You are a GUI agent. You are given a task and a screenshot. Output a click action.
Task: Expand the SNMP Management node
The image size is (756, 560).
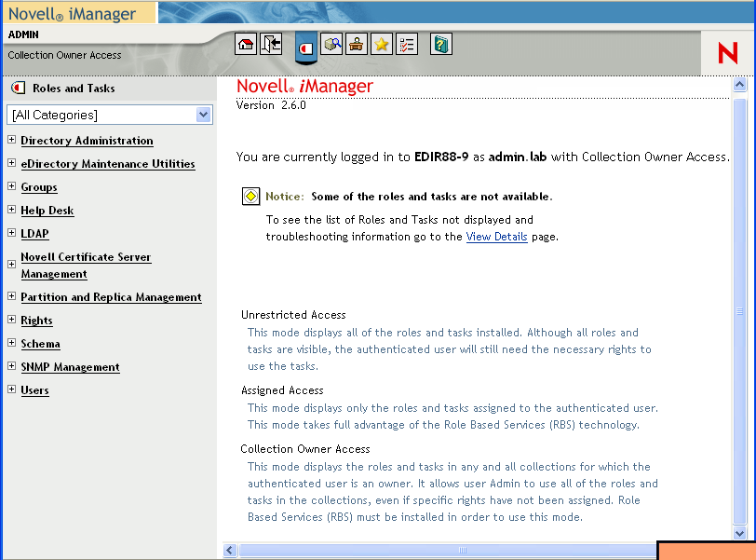pos(12,366)
